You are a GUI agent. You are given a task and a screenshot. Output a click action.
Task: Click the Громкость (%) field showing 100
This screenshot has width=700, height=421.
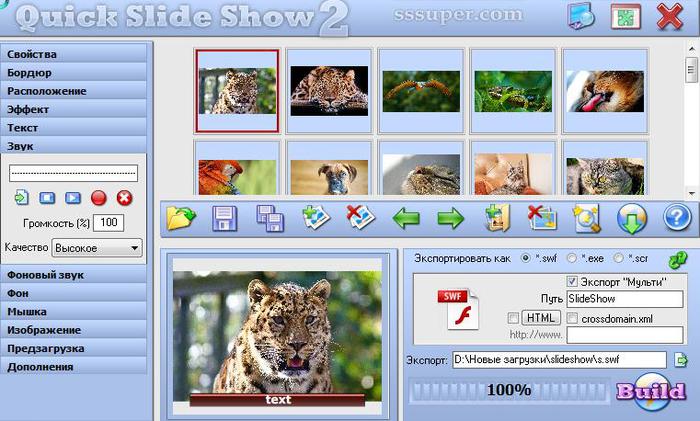(108, 222)
